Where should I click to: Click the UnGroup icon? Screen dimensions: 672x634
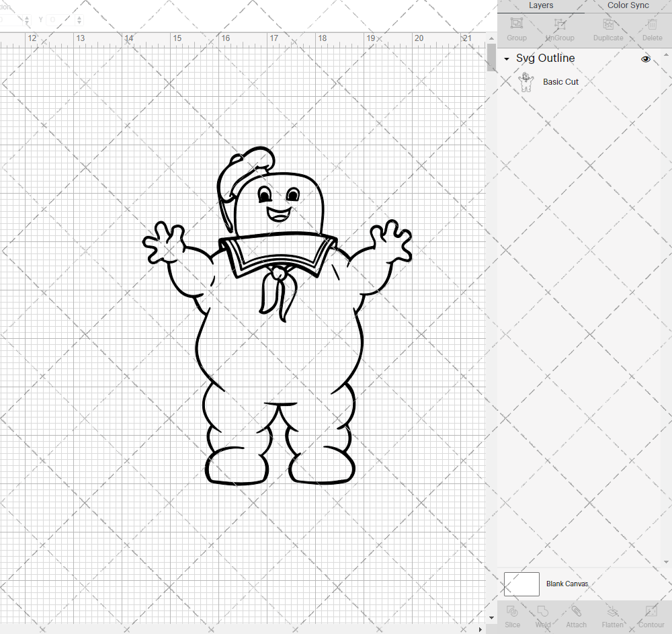(560, 23)
